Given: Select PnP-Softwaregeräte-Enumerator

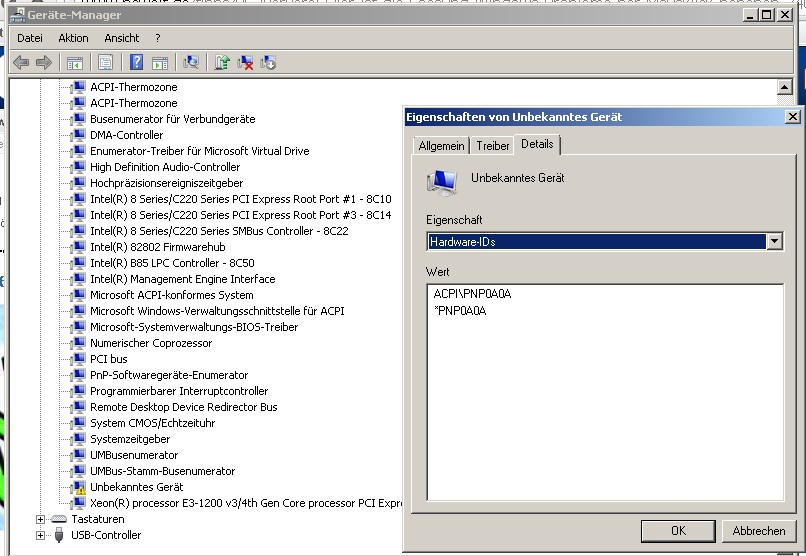Looking at the screenshot, I should [x=169, y=375].
